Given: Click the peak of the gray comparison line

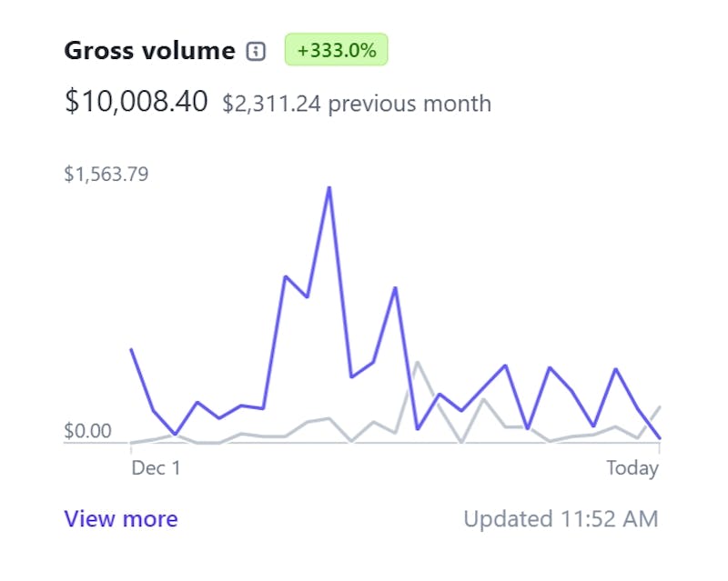Looking at the screenshot, I should 419,361.
